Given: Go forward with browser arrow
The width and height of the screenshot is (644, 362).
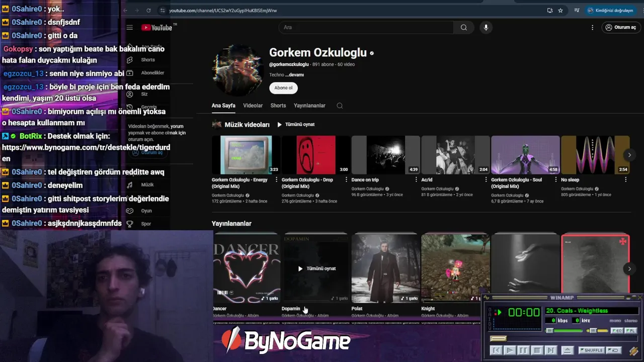Looking at the screenshot, I should (x=137, y=11).
